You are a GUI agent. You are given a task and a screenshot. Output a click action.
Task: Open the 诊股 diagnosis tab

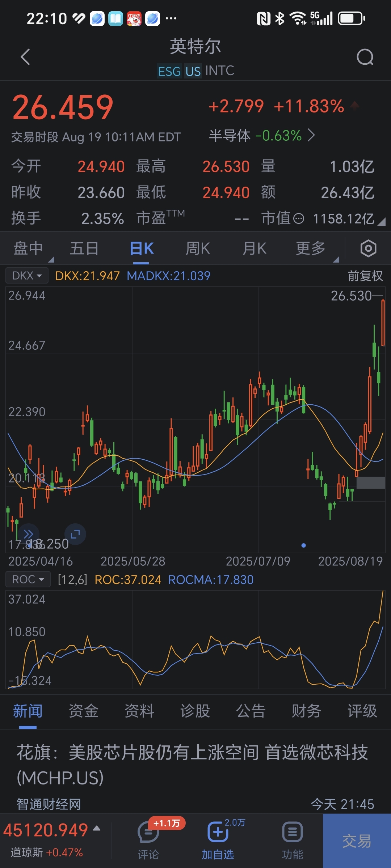pos(195,711)
